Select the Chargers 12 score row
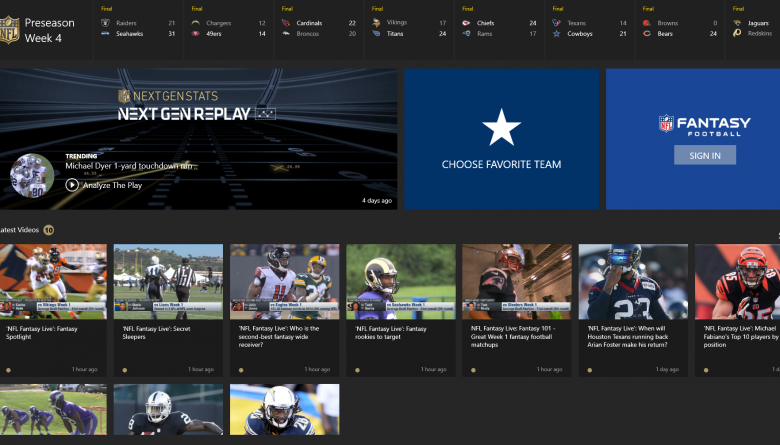Image resolution: width=780 pixels, height=445 pixels. (x=228, y=23)
